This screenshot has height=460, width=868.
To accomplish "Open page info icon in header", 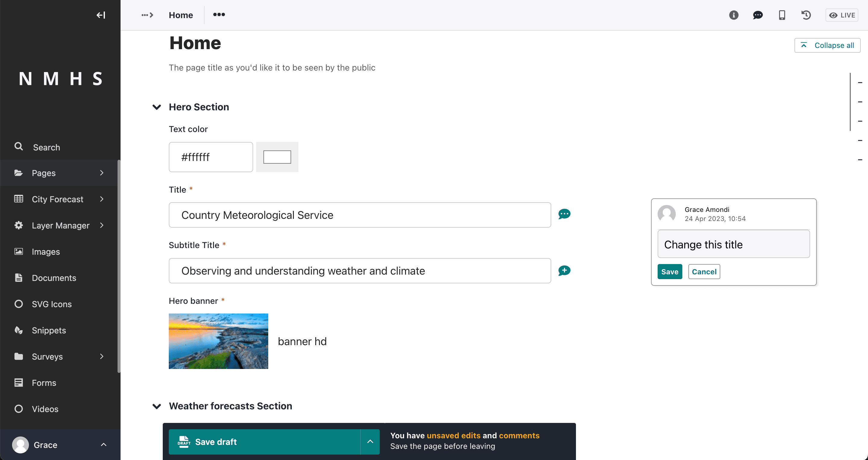I will 734,15.
